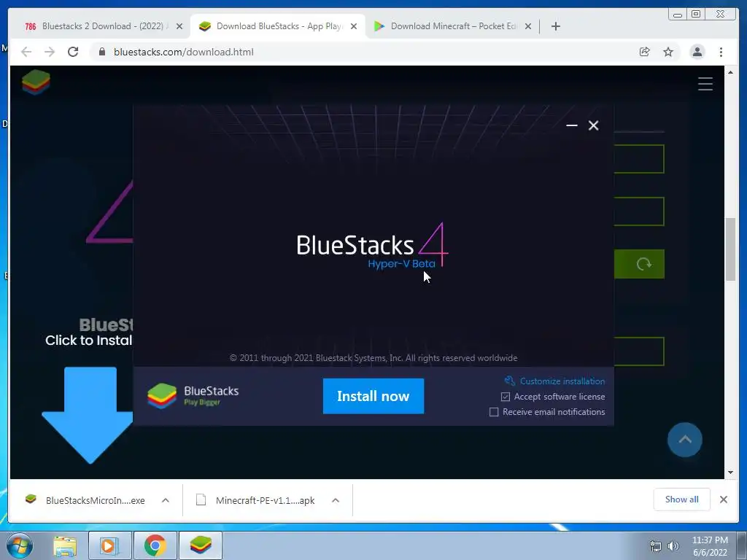Minimize the BlueStacks installer dialog
This screenshot has width=747, height=560.
point(572,125)
